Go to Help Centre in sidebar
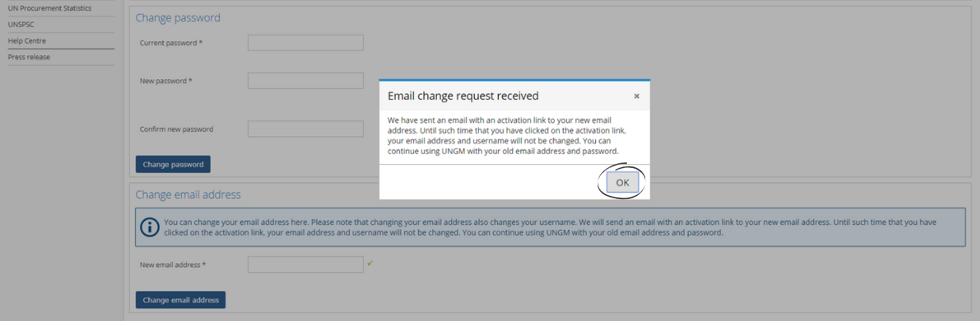 (x=27, y=40)
